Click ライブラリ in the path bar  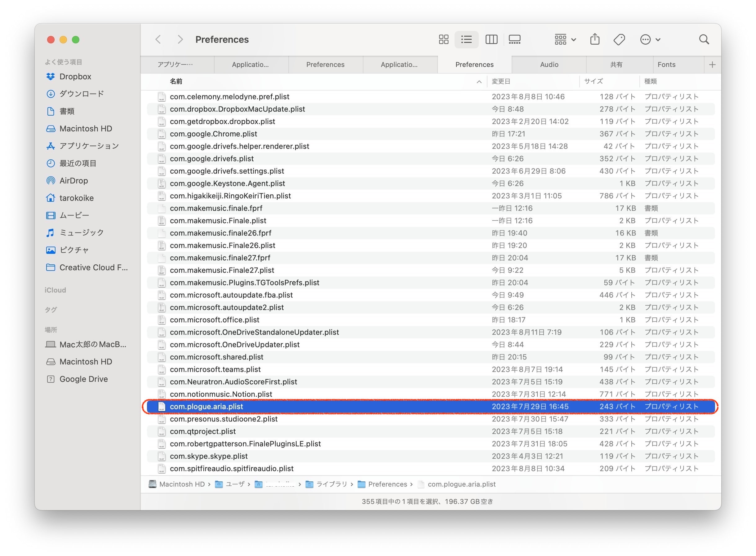tap(326, 484)
